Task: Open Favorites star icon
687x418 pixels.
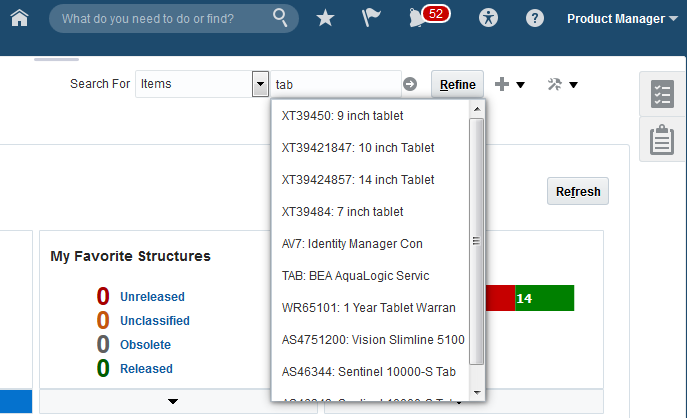Action: (x=325, y=18)
